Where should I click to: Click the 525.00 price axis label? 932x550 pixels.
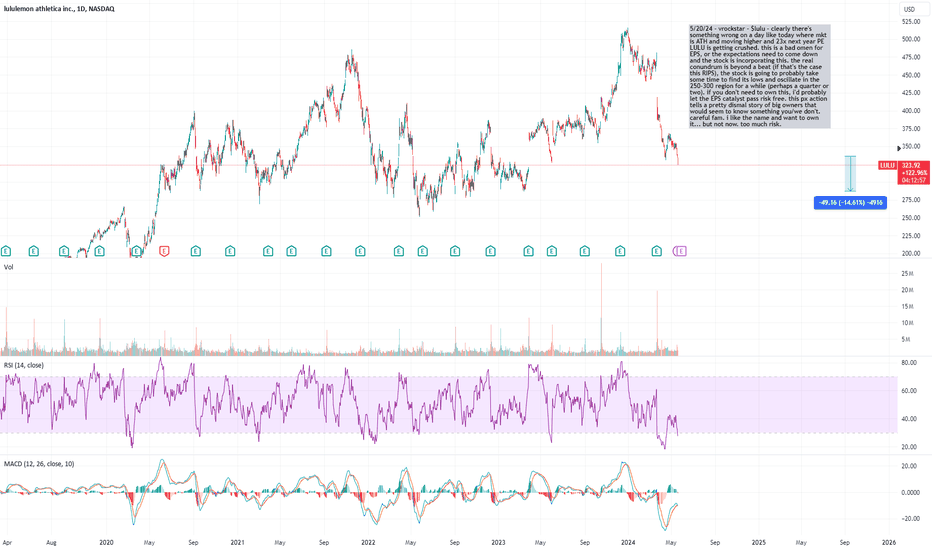pyautogui.click(x=911, y=21)
